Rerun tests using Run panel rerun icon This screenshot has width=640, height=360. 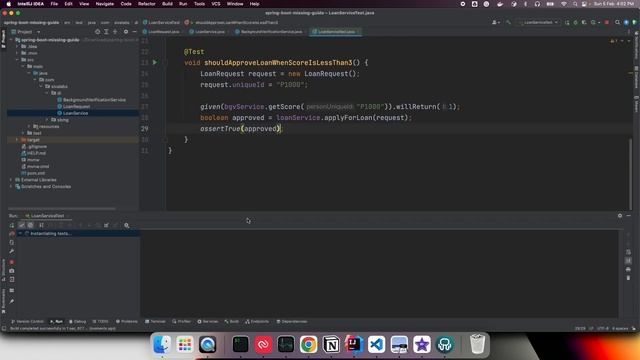click(x=12, y=225)
